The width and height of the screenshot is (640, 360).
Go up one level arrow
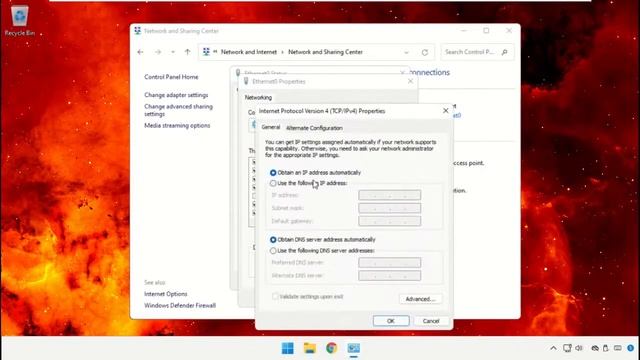pyautogui.click(x=187, y=52)
